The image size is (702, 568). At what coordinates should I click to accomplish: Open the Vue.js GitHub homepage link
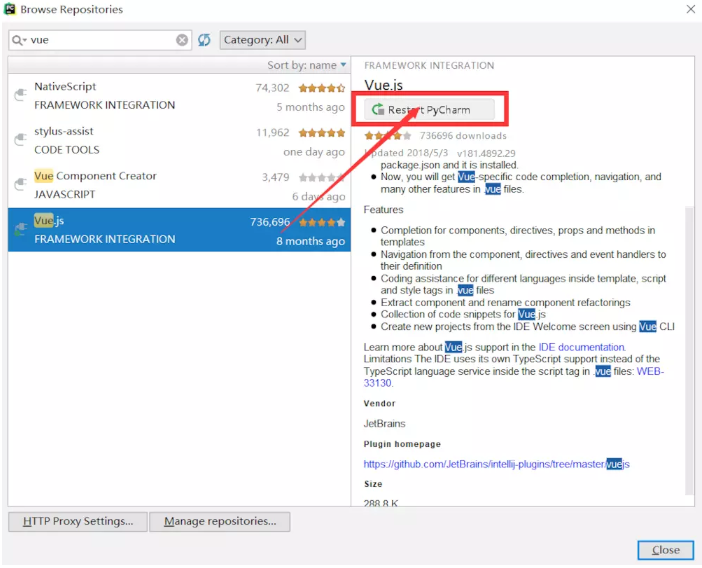(497, 464)
